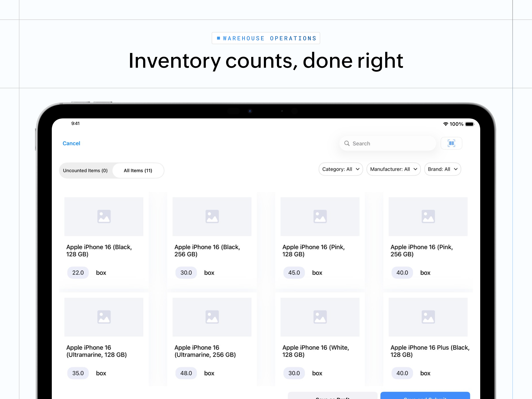This screenshot has width=532, height=399.
Task: Select 'Apple iPhone 16 (Black, 256 GB)' title
Action: (207, 251)
